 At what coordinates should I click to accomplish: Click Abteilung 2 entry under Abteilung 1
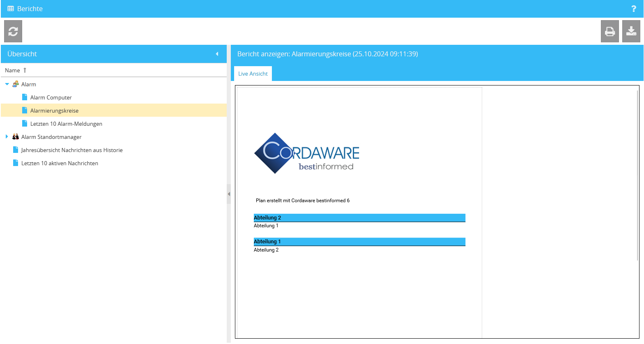pos(266,250)
